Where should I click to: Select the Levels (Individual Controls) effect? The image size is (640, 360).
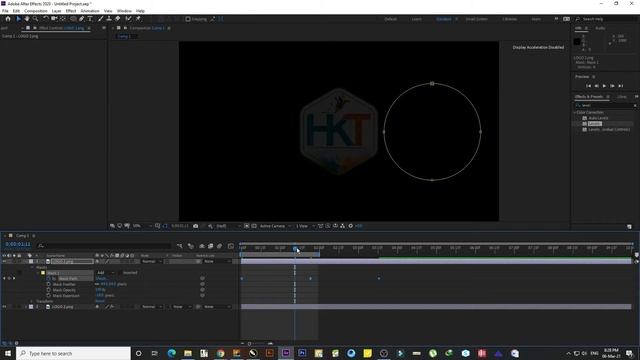[x=609, y=129]
